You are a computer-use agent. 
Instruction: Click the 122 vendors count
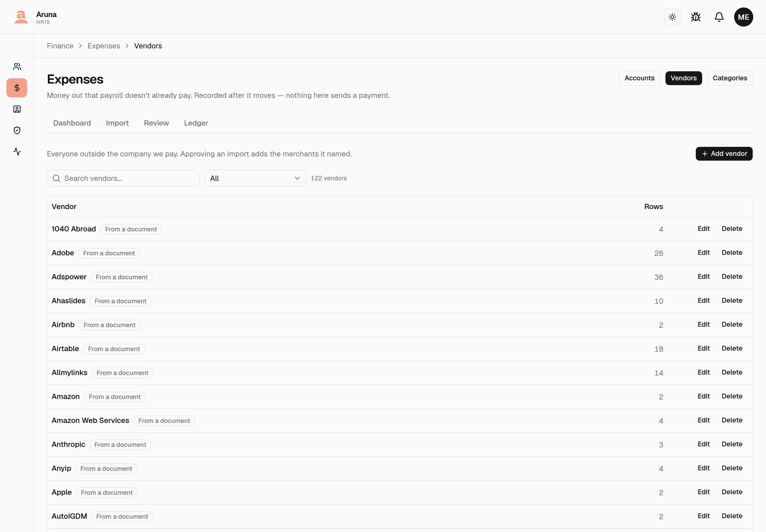[329, 178]
